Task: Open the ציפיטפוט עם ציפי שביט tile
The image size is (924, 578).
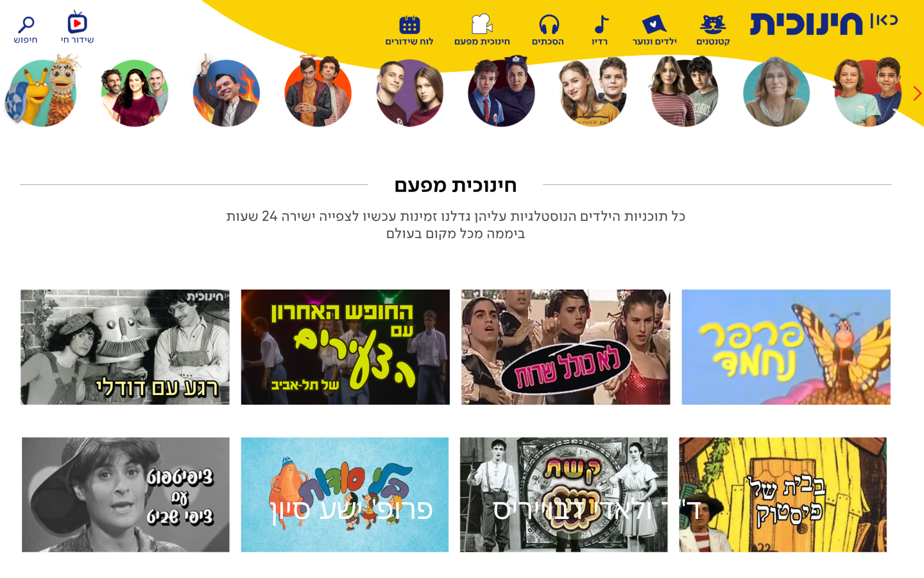Action: tap(126, 495)
